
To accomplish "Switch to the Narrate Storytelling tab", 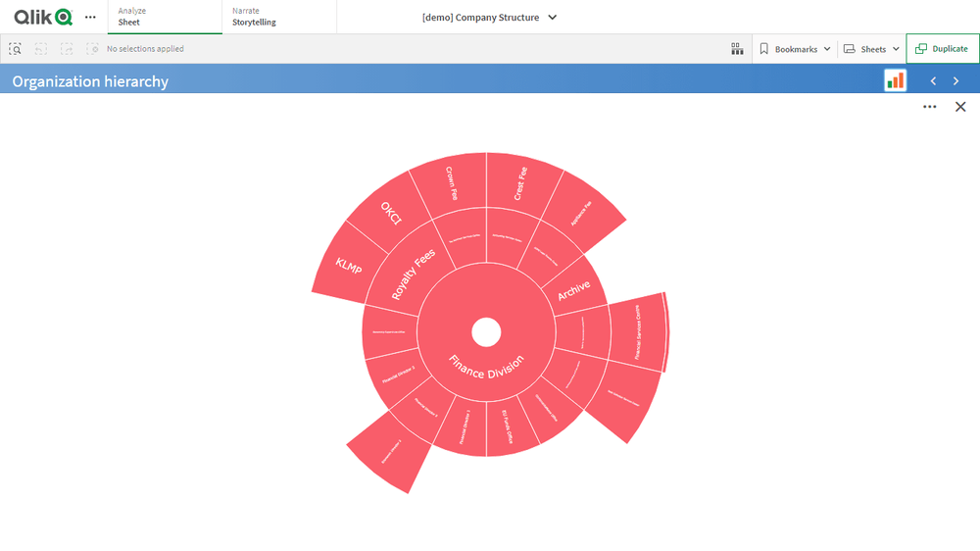I will click(x=278, y=17).
